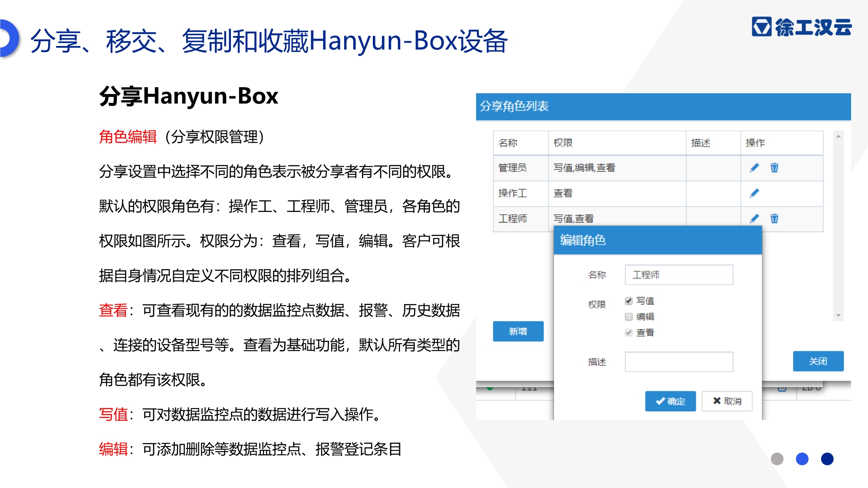This screenshot has height=488, width=868.
Task: Click the gray slide indicator dot
Action: coord(777,459)
